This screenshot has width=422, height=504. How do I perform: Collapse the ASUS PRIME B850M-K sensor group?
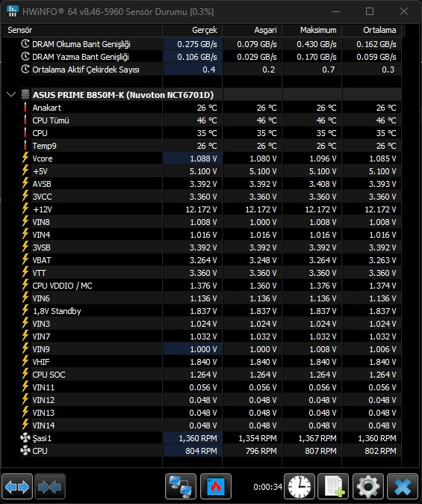(x=11, y=95)
